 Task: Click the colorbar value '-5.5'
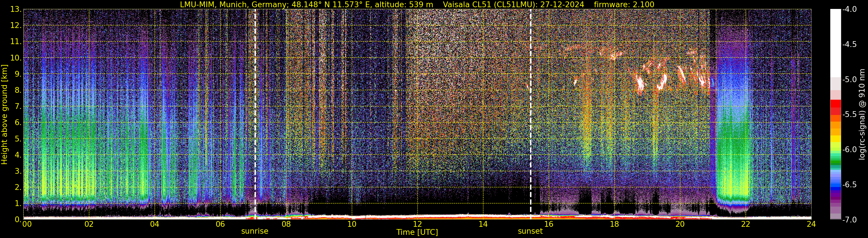(x=849, y=115)
